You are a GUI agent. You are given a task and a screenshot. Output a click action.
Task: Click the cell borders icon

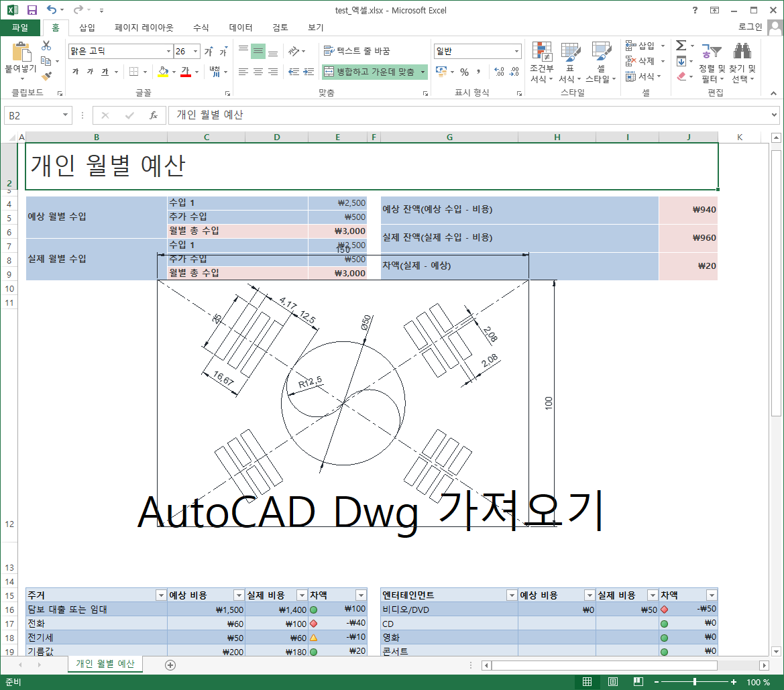tap(133, 72)
